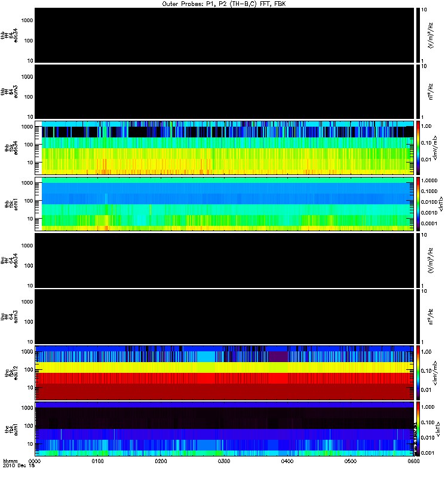This screenshot has height=478, width=448.
Task: Click the (V/m)²/Hz unit label of thb edc34 FFT
Action: pos(431,36)
